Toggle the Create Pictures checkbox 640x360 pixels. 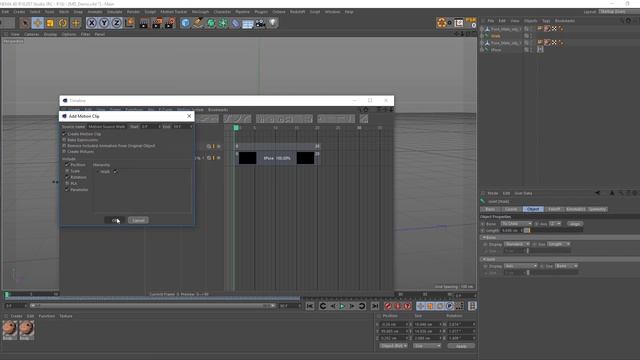click(x=64, y=151)
